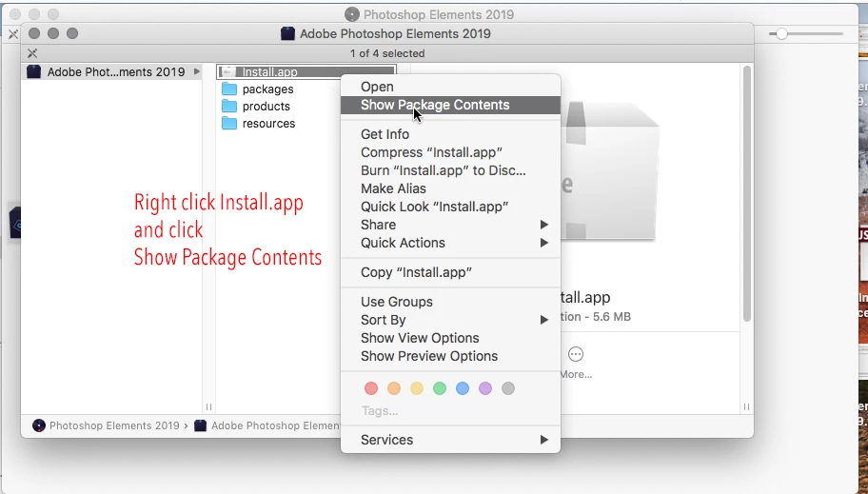Expand the Share submenu
Viewport: 868px width, 494px height.
pos(450,225)
